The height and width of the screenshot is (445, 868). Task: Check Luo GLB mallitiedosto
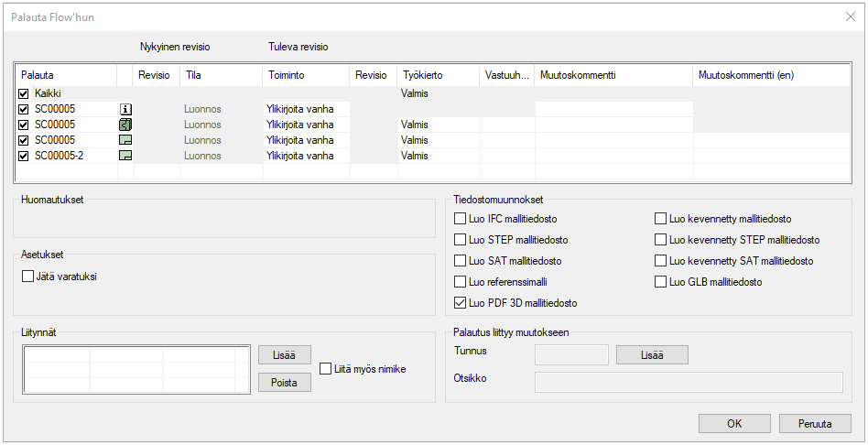661,282
